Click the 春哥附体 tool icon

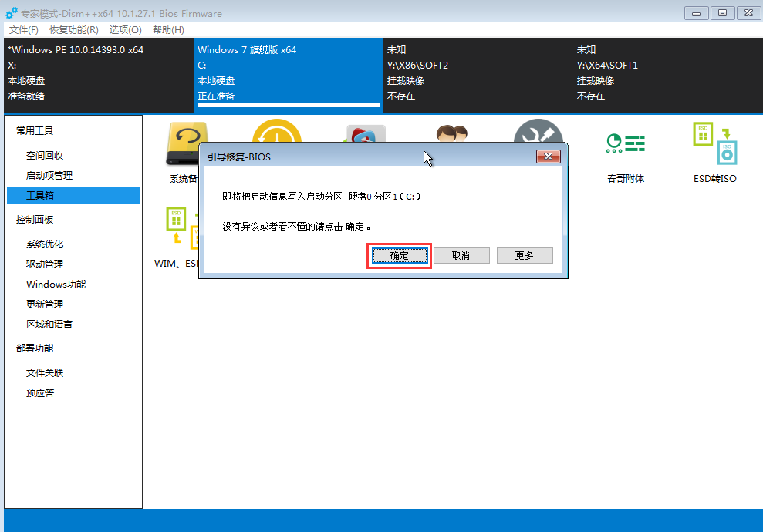[625, 143]
